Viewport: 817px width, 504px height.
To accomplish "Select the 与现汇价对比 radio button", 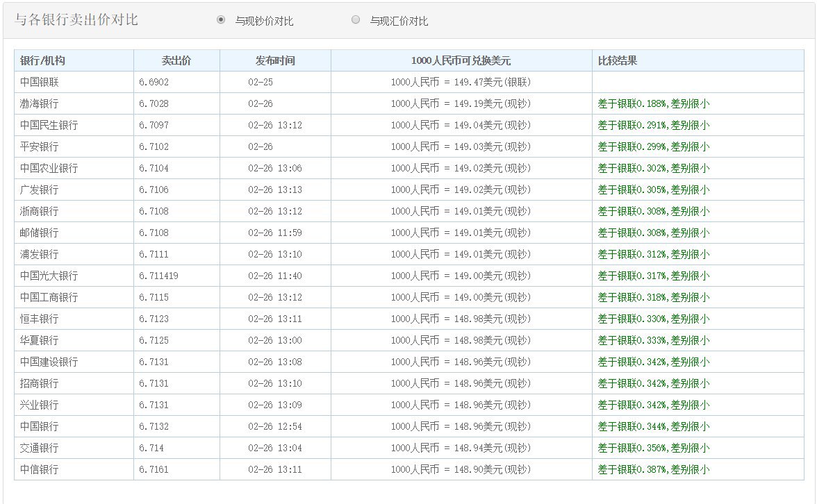I will pos(356,20).
